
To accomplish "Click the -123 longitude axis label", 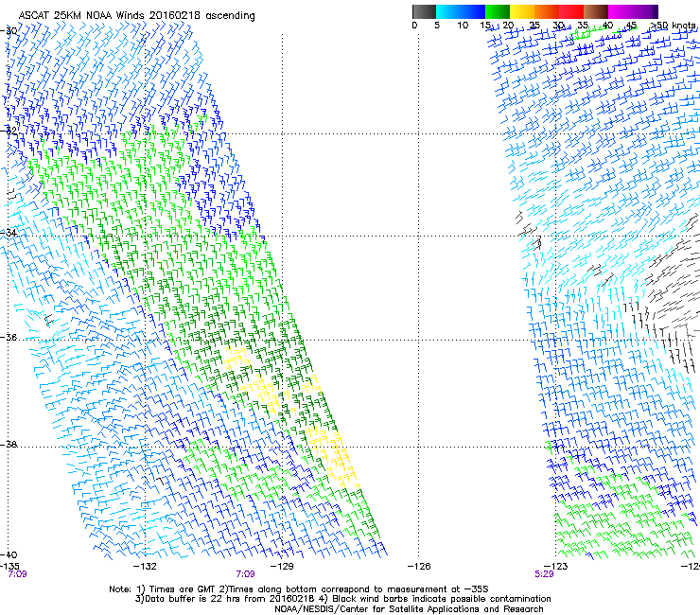I will (556, 567).
